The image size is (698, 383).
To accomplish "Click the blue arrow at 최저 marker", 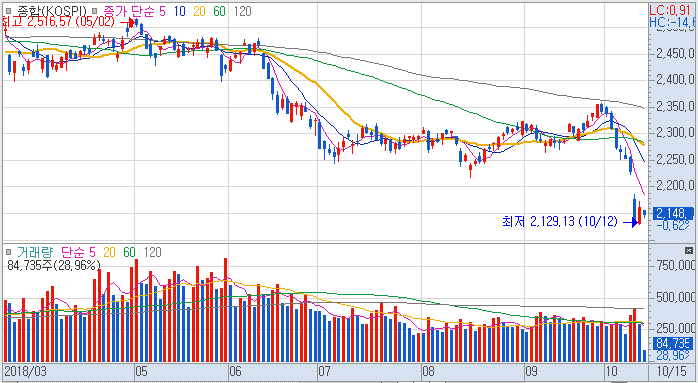I will (x=629, y=222).
